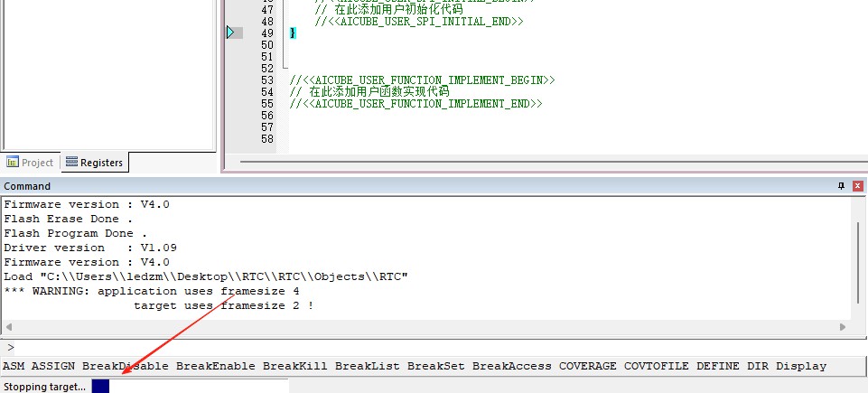Click the blue progress bar in status bar

101,387
